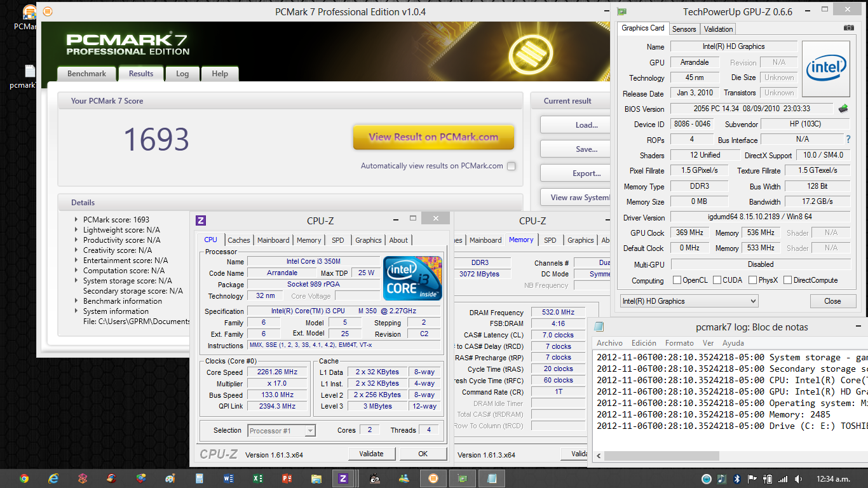Click the taskbar clock 12:34 a.m.
The width and height of the screenshot is (868, 488).
(833, 478)
